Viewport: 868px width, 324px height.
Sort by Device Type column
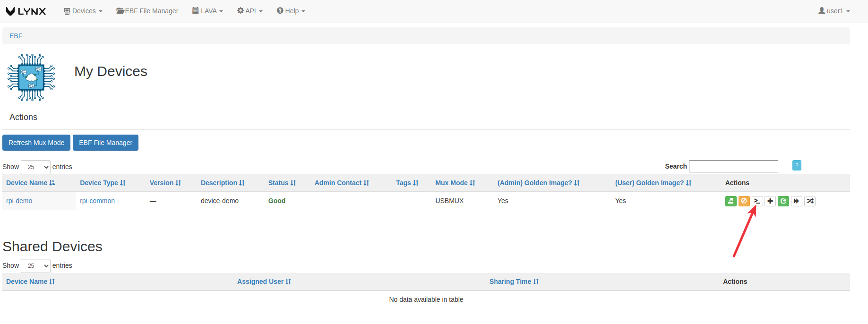click(x=103, y=183)
